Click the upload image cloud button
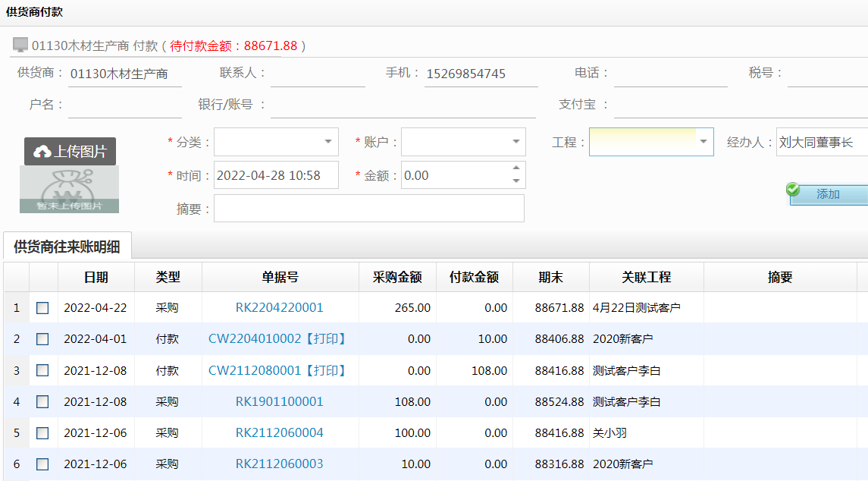Image resolution: width=868 pixels, height=481 pixels. [70, 152]
